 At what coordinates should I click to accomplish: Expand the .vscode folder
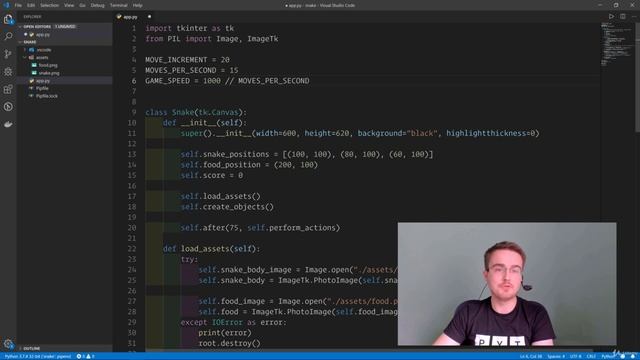[x=25, y=50]
